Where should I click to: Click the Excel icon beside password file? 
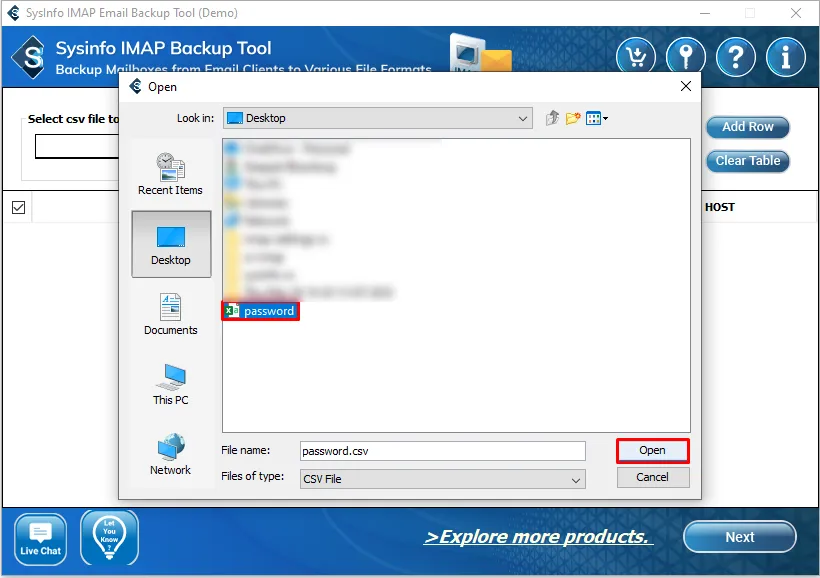point(232,311)
